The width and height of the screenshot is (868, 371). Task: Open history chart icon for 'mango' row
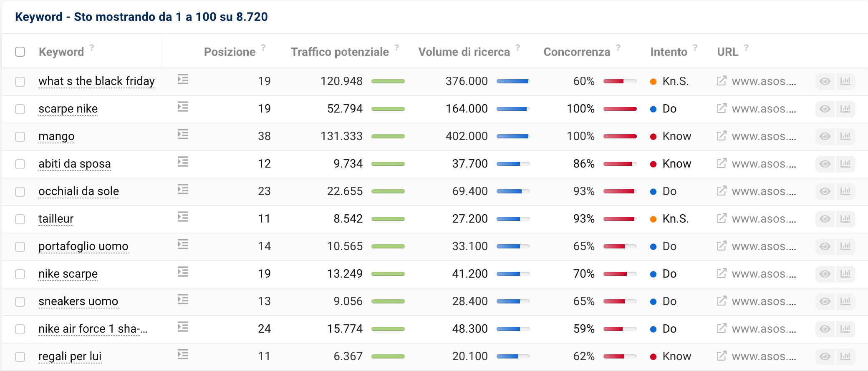pyautogui.click(x=845, y=136)
